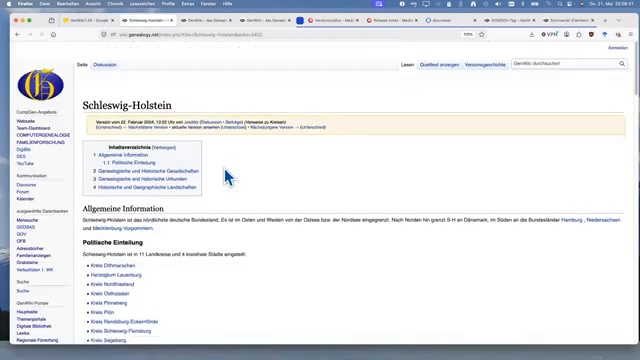
Task: Click the ad-blocker shield extension icon
Action: [591, 35]
